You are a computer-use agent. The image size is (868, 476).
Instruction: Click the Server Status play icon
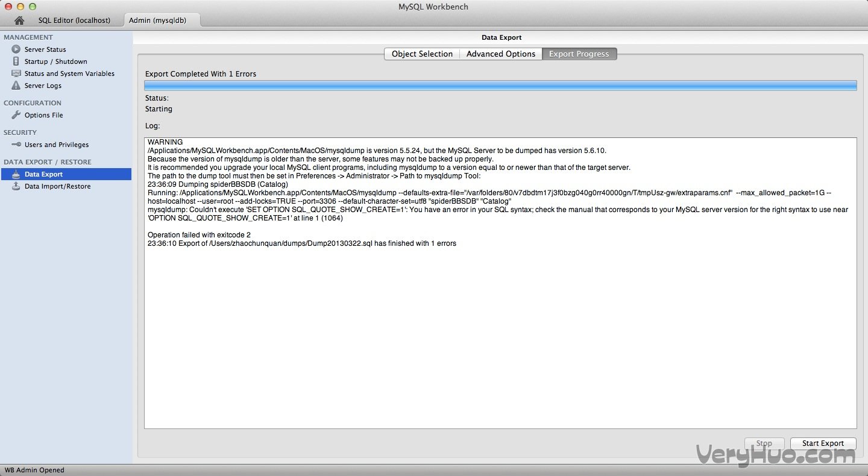pyautogui.click(x=16, y=49)
